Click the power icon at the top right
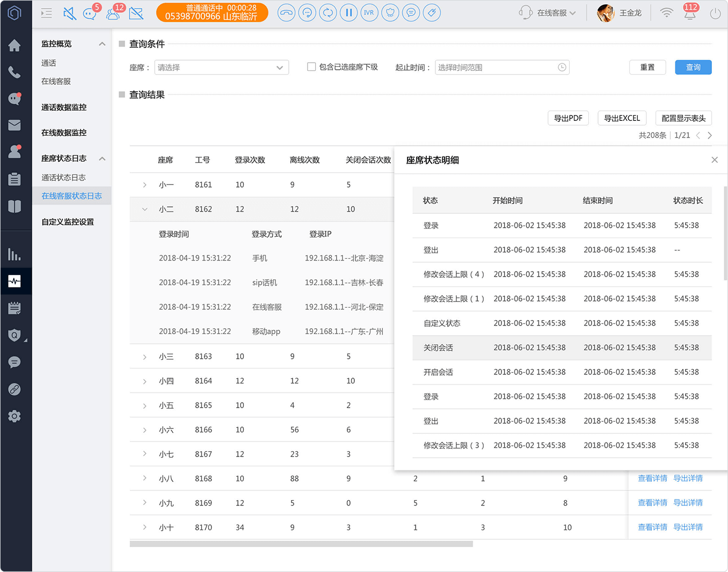Screen dimensions: 728x572 click(715, 13)
